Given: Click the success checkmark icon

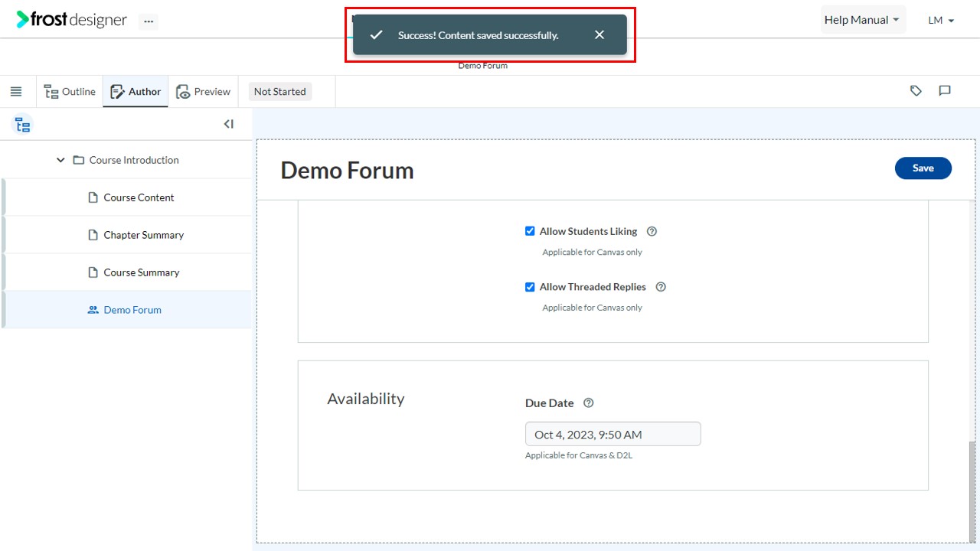Looking at the screenshot, I should [376, 34].
